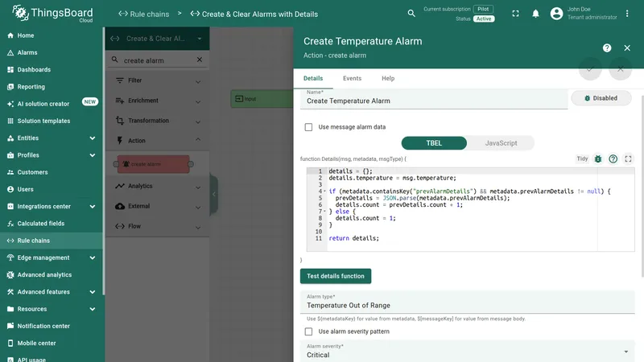Select the create alarm node
The height and width of the screenshot is (362, 644).
click(153, 164)
